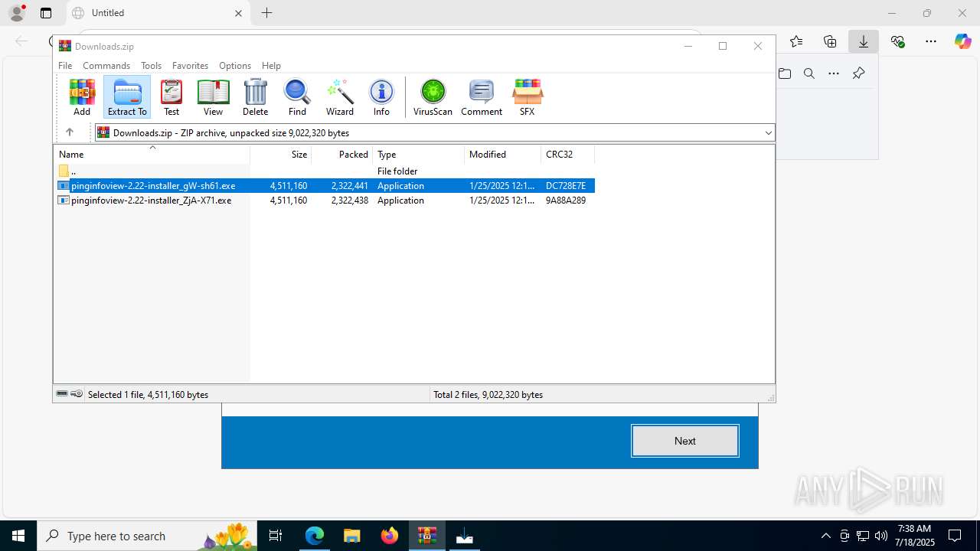Select pinginfoview-2.22-installer_ZjA-X71.exe file
Screen dimensions: 980x551
pos(325,201)
